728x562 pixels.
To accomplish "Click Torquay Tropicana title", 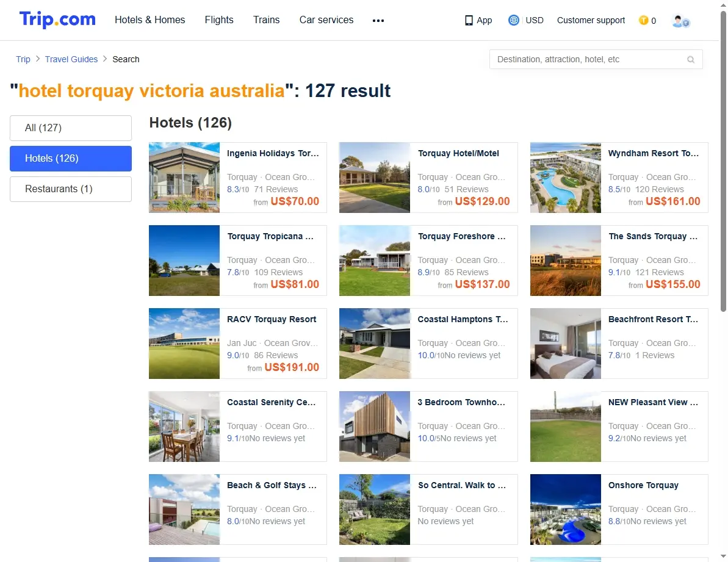I will (x=270, y=236).
